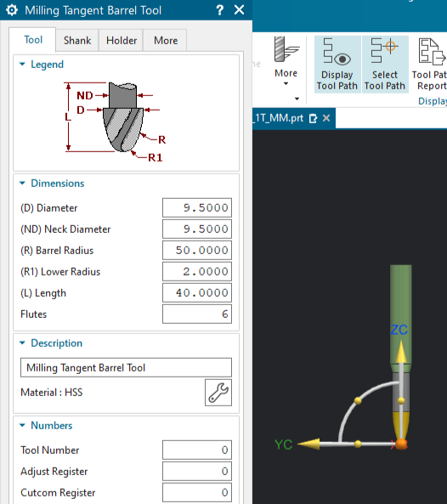Click the Flutes value field

coord(197,314)
